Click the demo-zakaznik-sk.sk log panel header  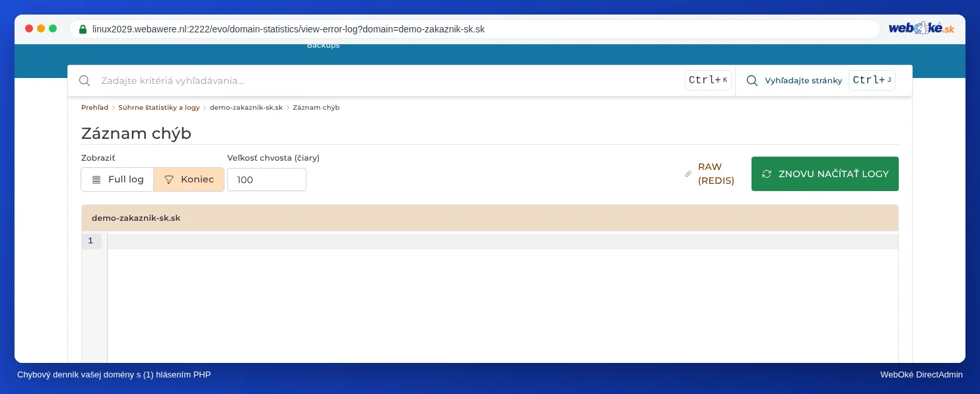(490, 217)
